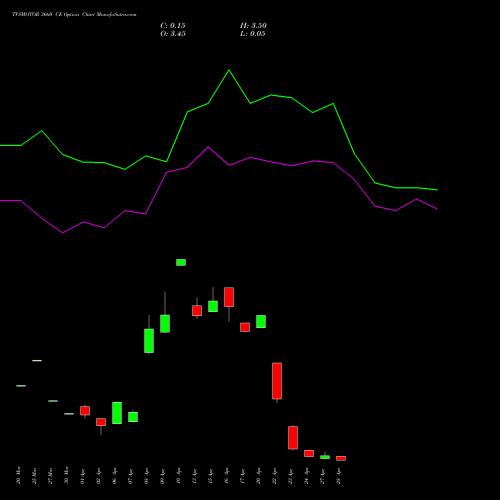500x500 pixels.
Task: Select the high value H: 3.50
Action: pyautogui.click(x=253, y=26)
